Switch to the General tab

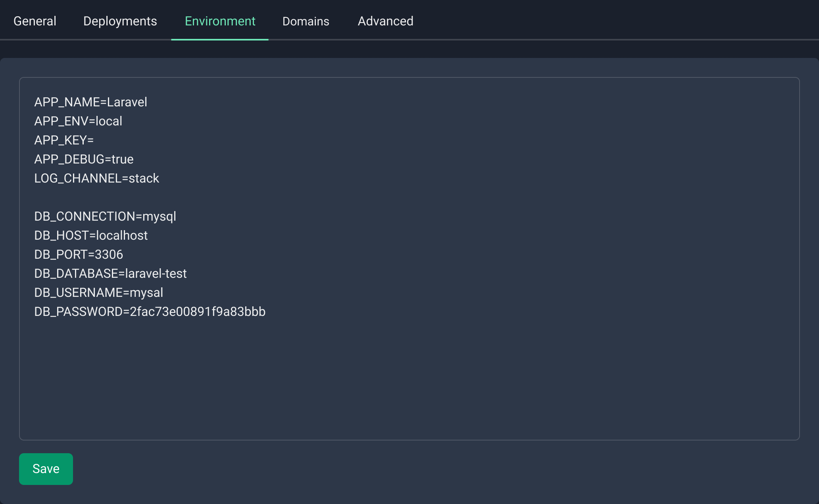35,21
